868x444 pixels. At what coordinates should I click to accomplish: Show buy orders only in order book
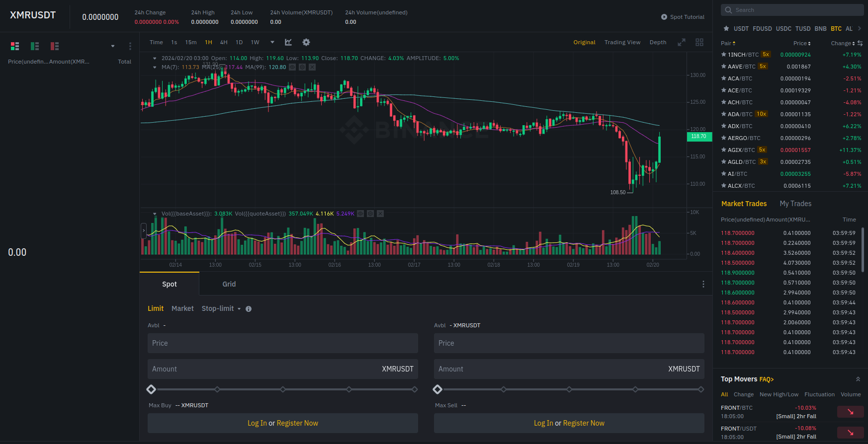pyautogui.click(x=35, y=46)
